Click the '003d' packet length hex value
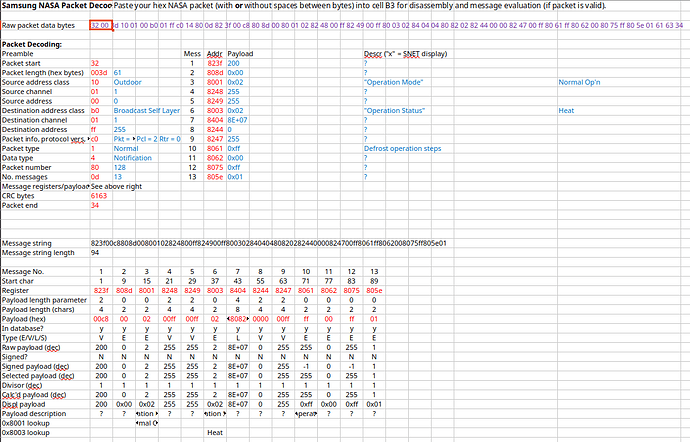Image resolution: width=690 pixels, height=442 pixels. pos(99,73)
